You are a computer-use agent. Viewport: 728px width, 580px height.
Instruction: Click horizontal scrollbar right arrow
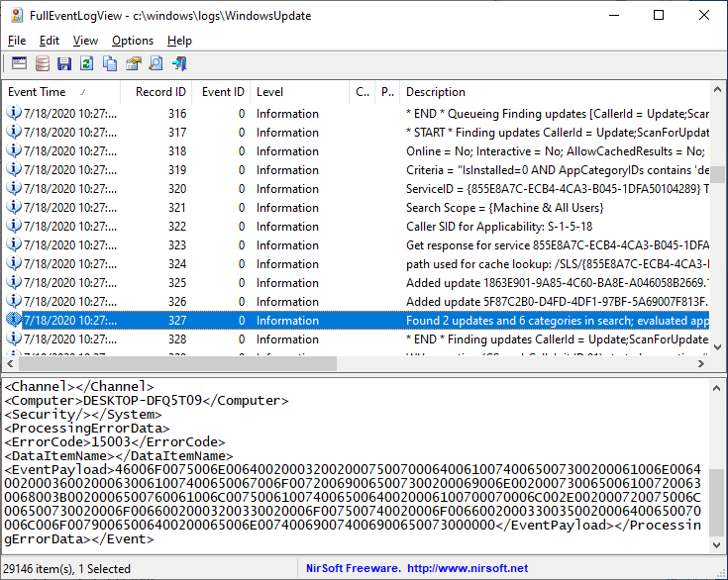(701, 364)
